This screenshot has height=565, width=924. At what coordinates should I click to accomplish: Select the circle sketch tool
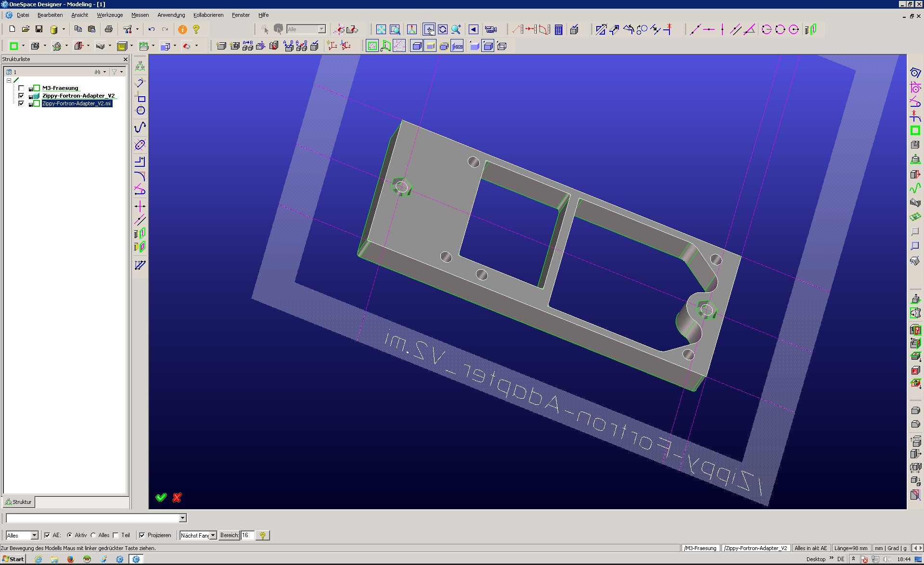tap(140, 111)
